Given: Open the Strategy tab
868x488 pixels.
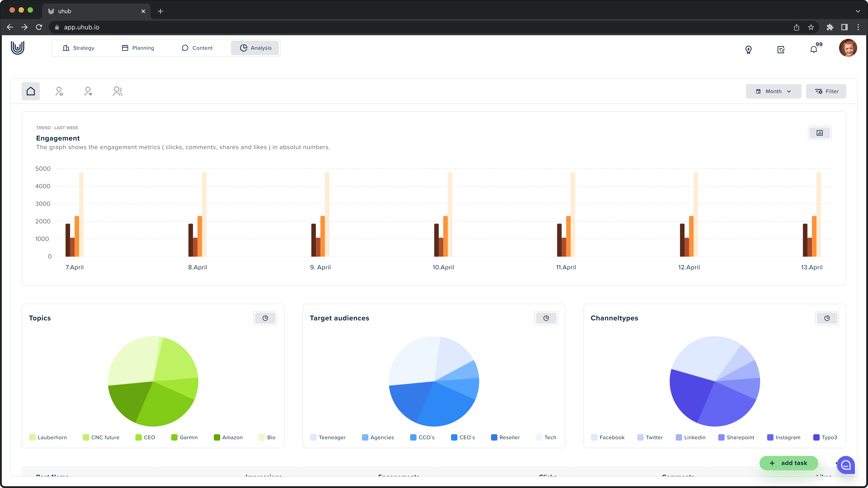Looking at the screenshot, I should (x=79, y=48).
